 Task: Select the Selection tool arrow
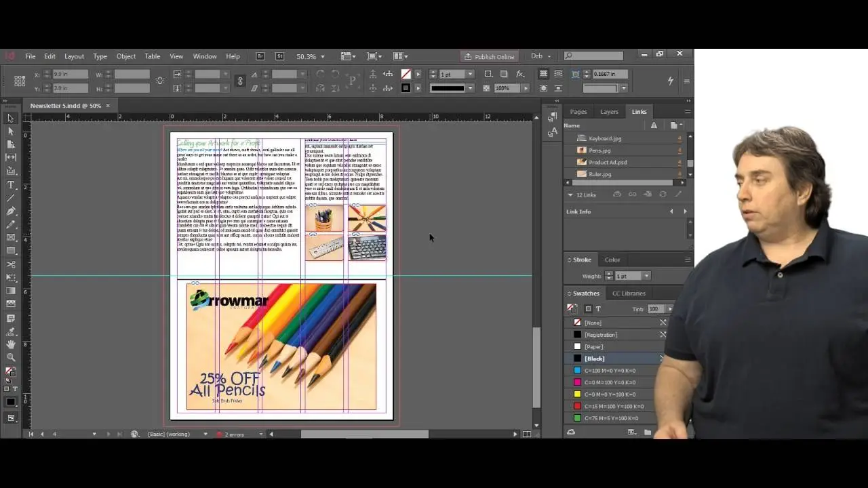(11, 119)
